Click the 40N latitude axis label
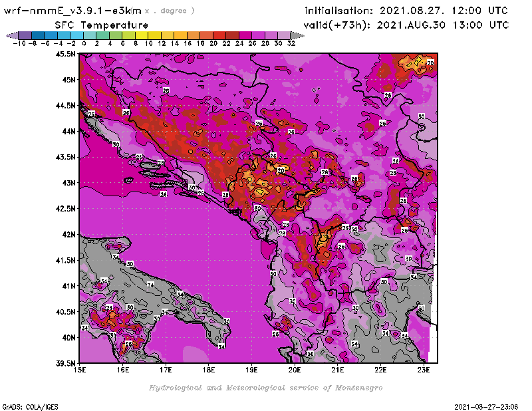 point(68,338)
